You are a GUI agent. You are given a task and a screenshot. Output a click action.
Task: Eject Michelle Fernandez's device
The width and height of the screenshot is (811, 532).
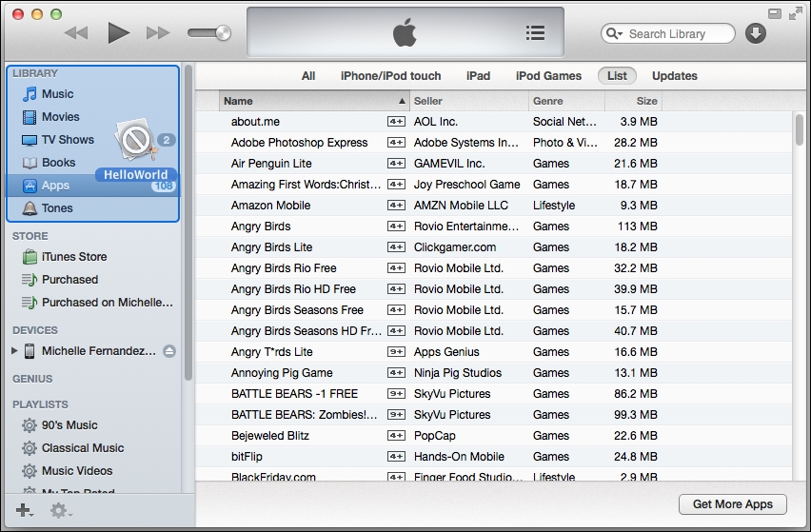pos(169,351)
